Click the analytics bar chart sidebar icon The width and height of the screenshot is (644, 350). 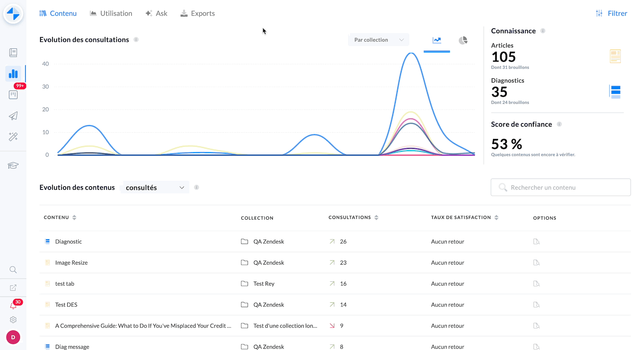pos(13,74)
